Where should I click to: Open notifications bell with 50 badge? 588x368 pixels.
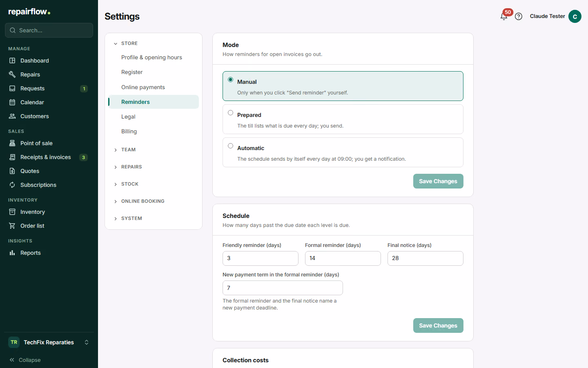504,16
